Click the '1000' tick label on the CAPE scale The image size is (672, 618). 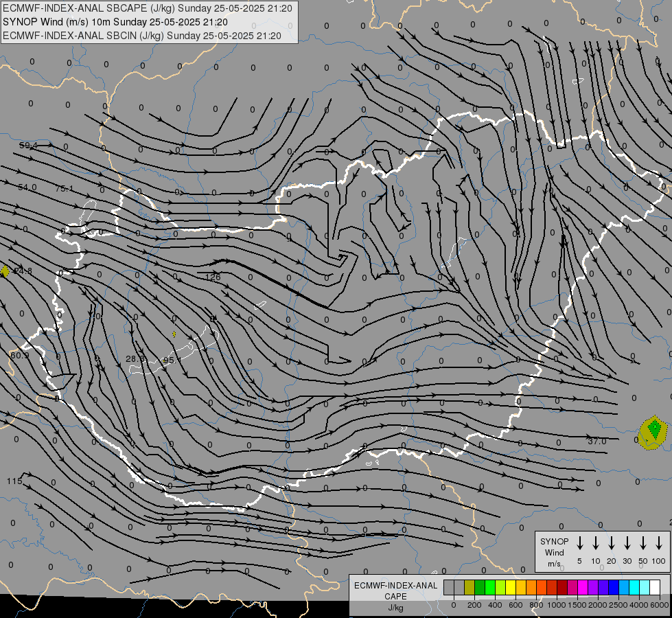[x=557, y=605]
